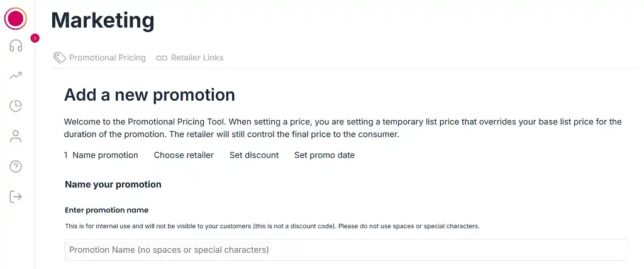Click the log out icon in the sidebar
Screen dimensions: 644x269
click(x=16, y=197)
